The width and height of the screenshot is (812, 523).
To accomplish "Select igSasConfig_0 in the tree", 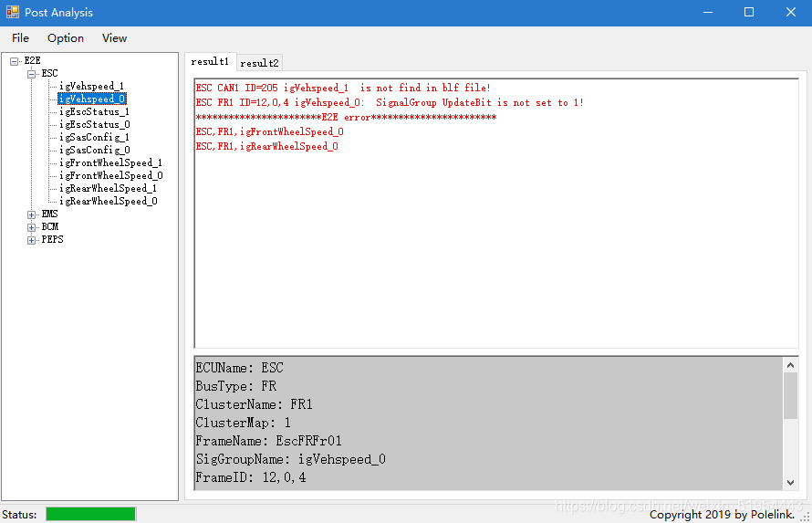I will click(x=95, y=151).
